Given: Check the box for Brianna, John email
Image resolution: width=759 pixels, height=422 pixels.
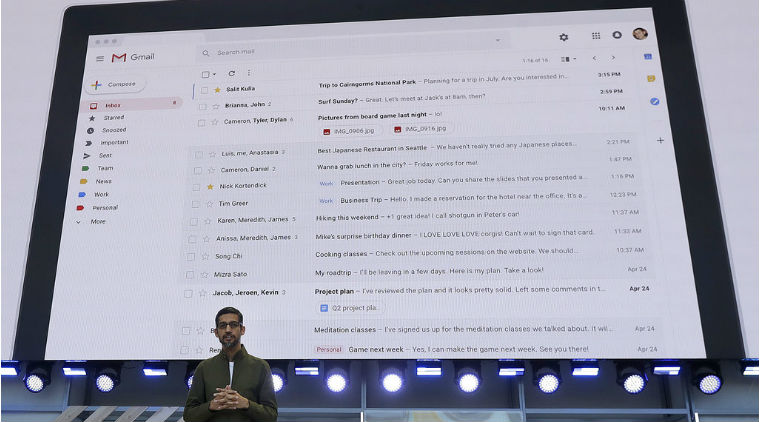Looking at the screenshot, I should 203,105.
